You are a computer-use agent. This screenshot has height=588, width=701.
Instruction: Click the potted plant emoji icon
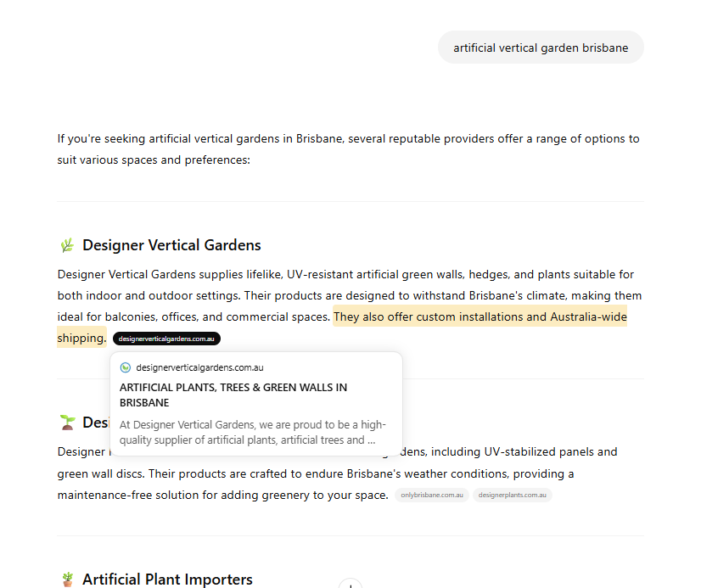click(x=67, y=580)
